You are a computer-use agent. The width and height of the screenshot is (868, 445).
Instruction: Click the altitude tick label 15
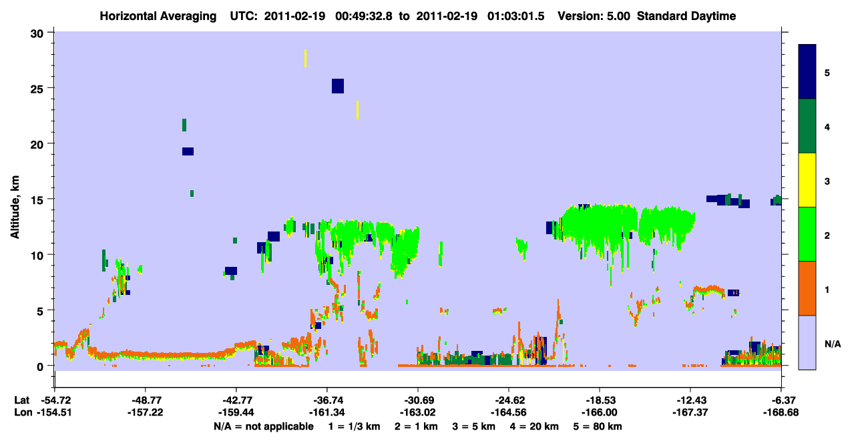(38, 199)
